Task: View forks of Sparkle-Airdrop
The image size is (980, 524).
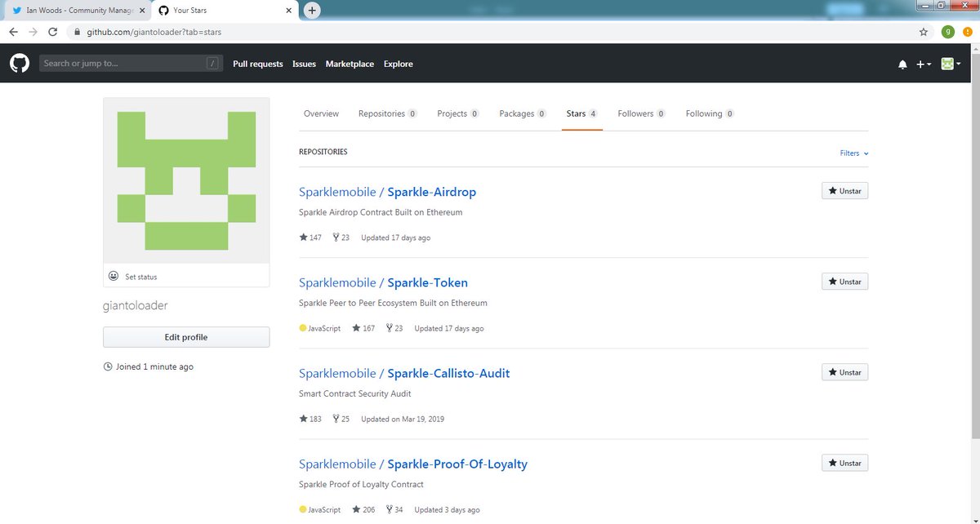Action: (x=341, y=238)
